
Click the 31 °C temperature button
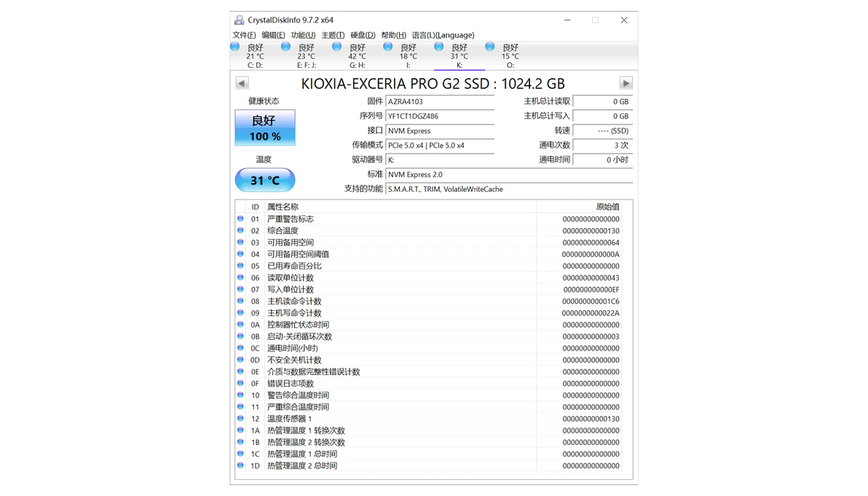[265, 180]
